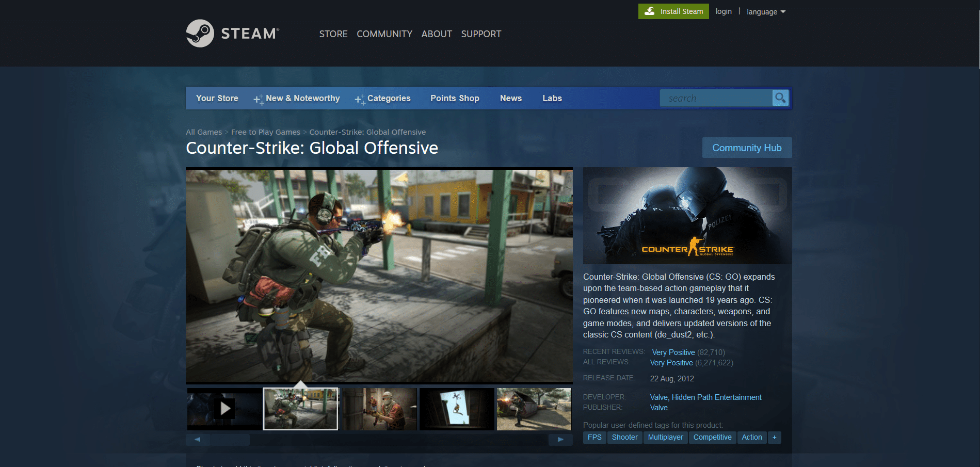Open the Labs tab
980x467 pixels.
click(552, 98)
